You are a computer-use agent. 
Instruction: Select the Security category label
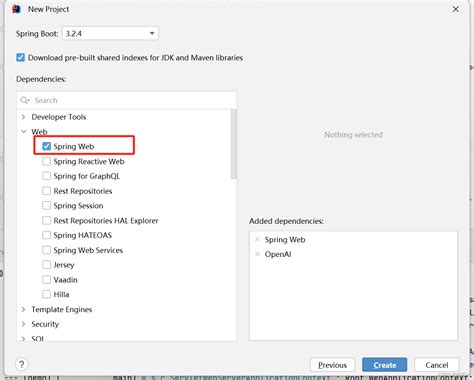click(45, 324)
